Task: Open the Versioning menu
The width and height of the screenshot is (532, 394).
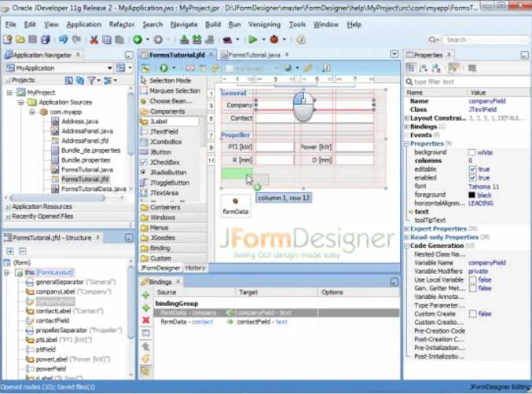Action: click(264, 24)
